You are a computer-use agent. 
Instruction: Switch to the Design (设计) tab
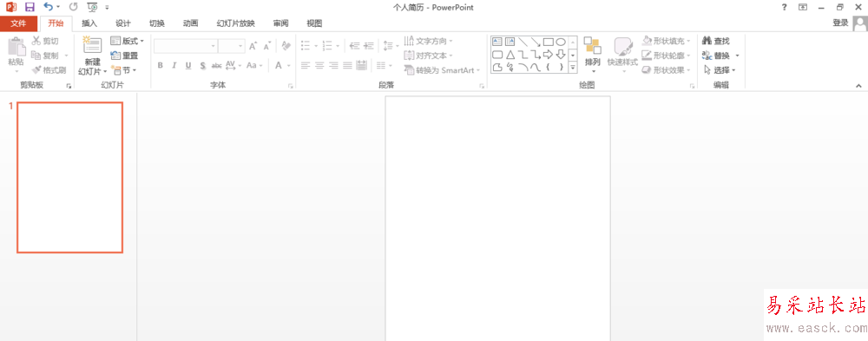tap(123, 23)
